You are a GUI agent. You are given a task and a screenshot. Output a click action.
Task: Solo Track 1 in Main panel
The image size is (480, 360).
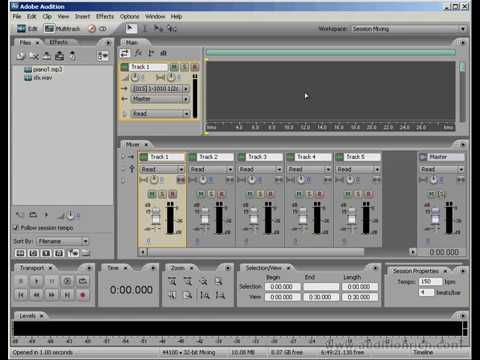click(x=184, y=67)
